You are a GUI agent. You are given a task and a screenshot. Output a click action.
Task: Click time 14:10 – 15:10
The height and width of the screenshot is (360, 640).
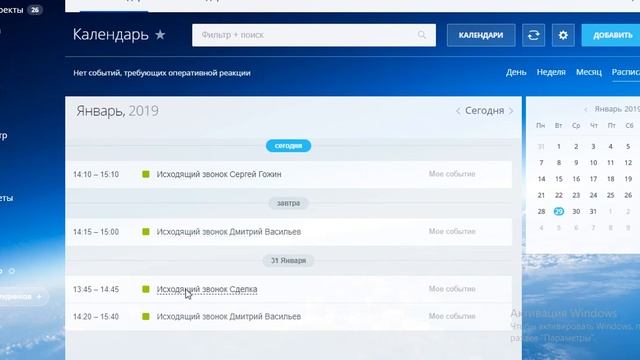96,174
